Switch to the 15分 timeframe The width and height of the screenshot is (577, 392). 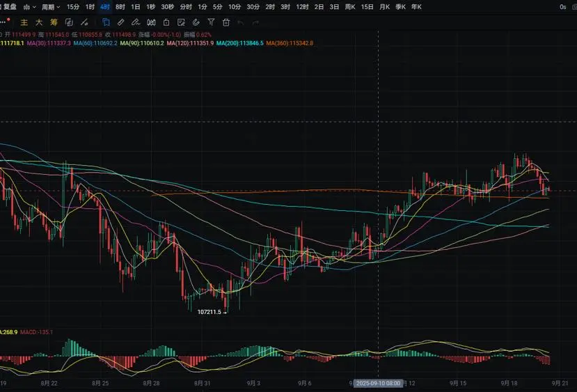(x=73, y=7)
